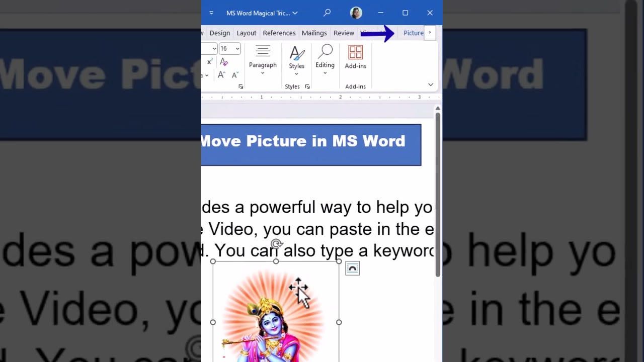Viewport: 644px width, 362px height.
Task: Click the left-middle resize handle of the picture
Action: point(213,322)
